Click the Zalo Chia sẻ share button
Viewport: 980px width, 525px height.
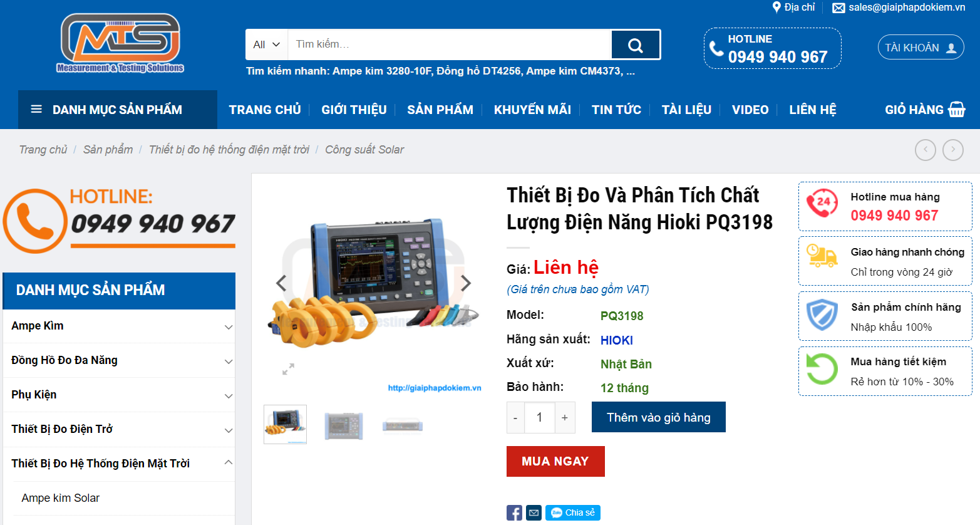coord(573,513)
